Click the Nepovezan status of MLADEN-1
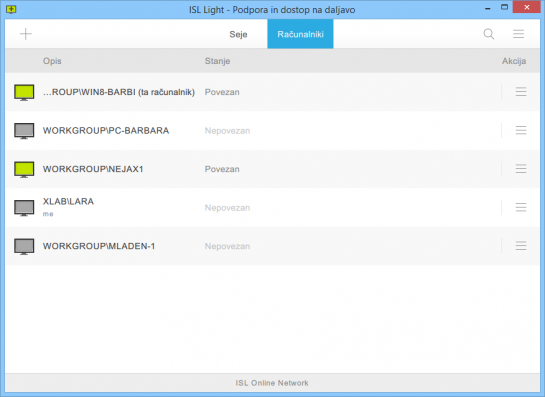 click(x=227, y=246)
